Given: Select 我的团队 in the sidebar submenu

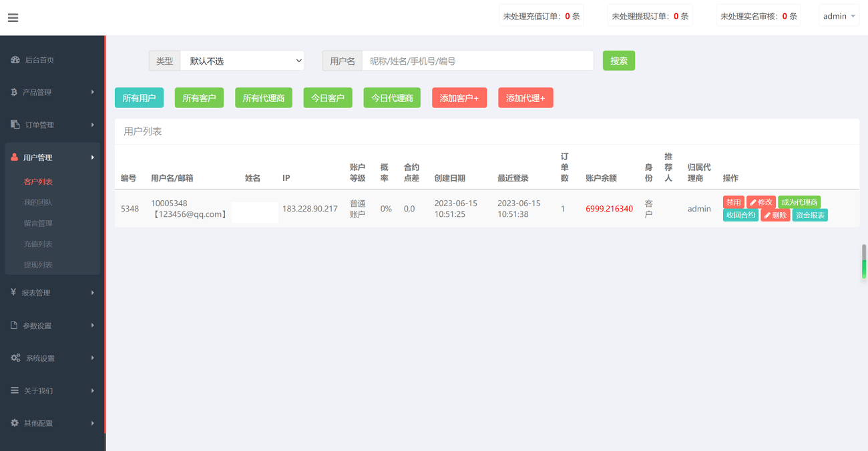Looking at the screenshot, I should [38, 202].
